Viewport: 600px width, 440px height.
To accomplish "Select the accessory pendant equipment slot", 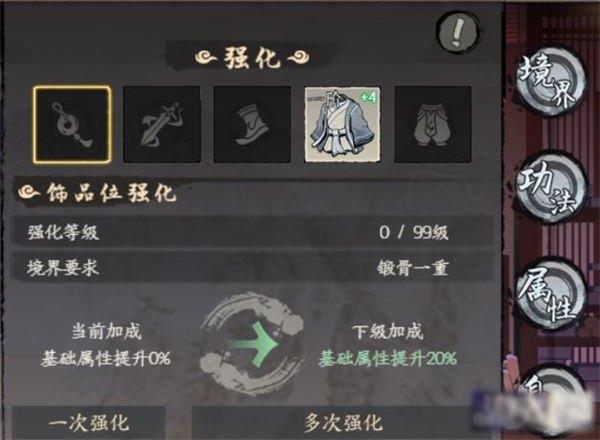I will click(x=72, y=125).
